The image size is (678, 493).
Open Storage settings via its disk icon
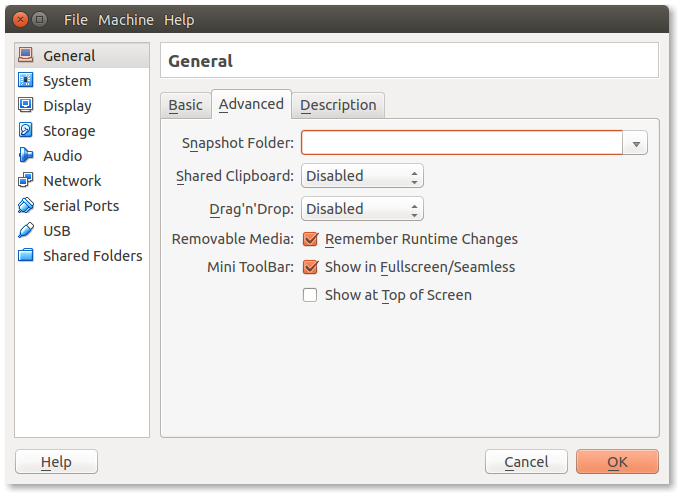point(26,131)
